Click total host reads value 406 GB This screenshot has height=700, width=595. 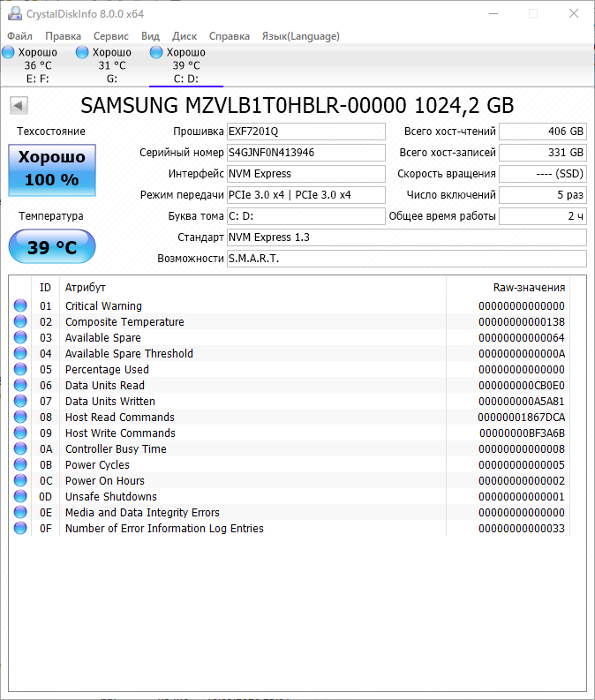pyautogui.click(x=542, y=132)
